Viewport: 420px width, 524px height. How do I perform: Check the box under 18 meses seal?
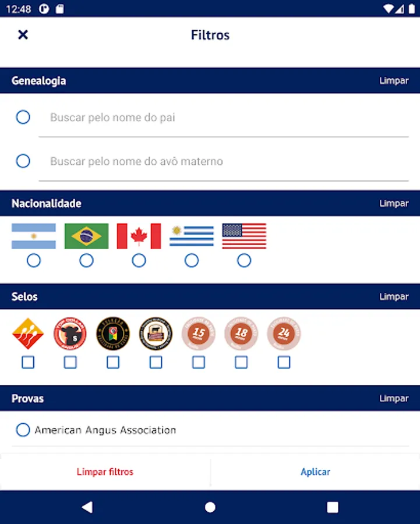pyautogui.click(x=241, y=362)
